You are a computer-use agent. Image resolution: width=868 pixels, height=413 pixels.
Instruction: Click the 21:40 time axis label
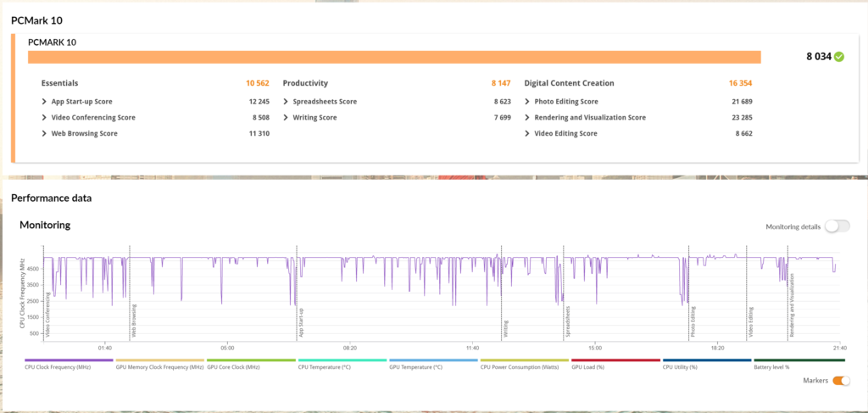839,349
